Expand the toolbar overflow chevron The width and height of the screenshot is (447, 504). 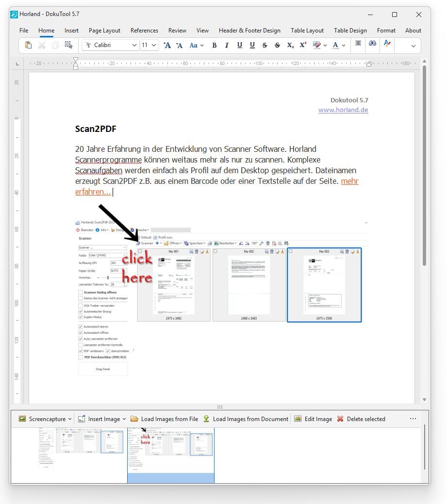coord(413,46)
